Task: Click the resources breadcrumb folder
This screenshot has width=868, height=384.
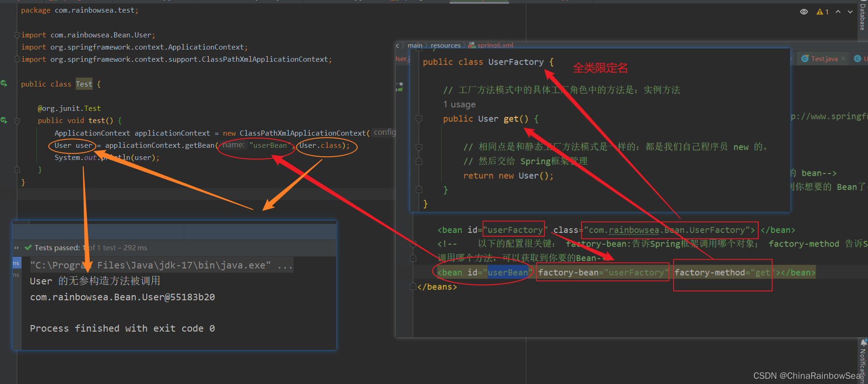Action: (x=445, y=45)
